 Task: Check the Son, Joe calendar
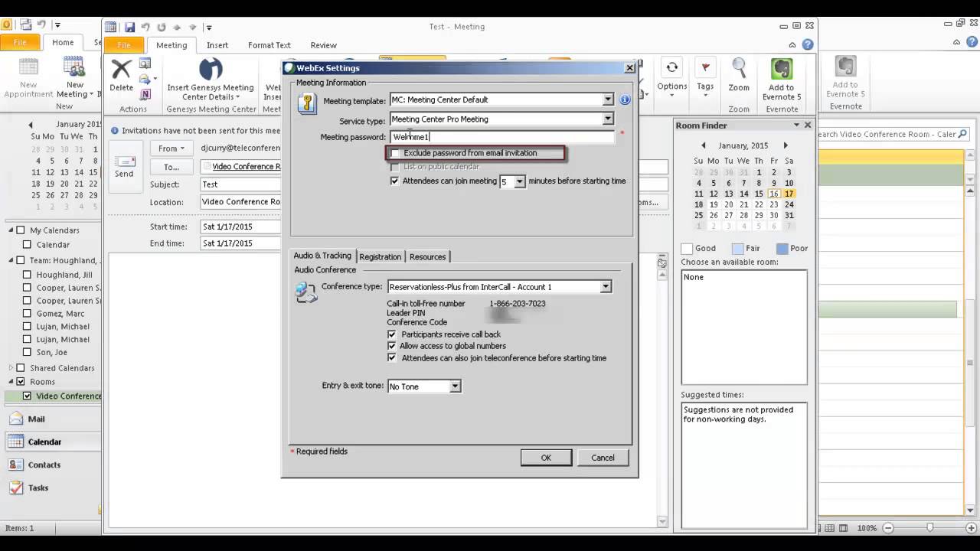[x=27, y=352]
